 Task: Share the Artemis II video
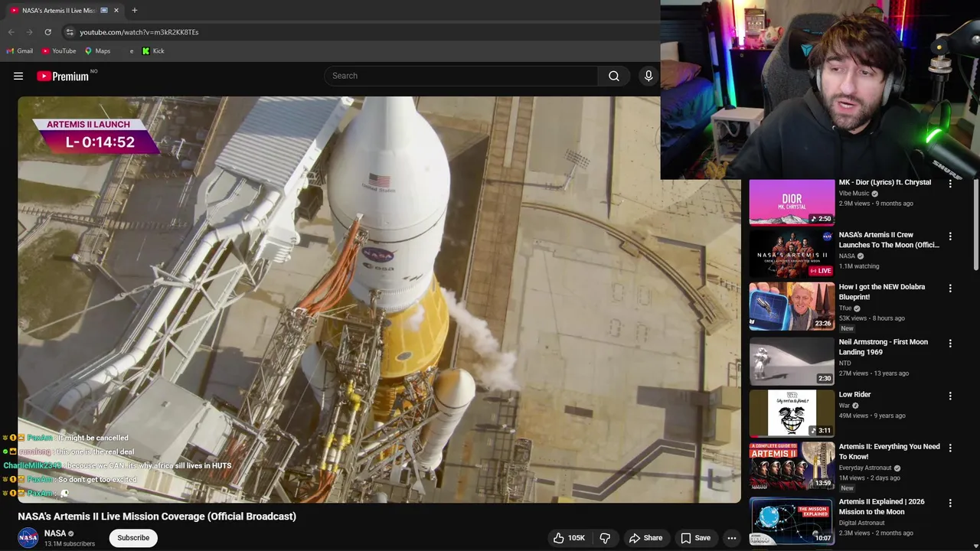(x=645, y=538)
